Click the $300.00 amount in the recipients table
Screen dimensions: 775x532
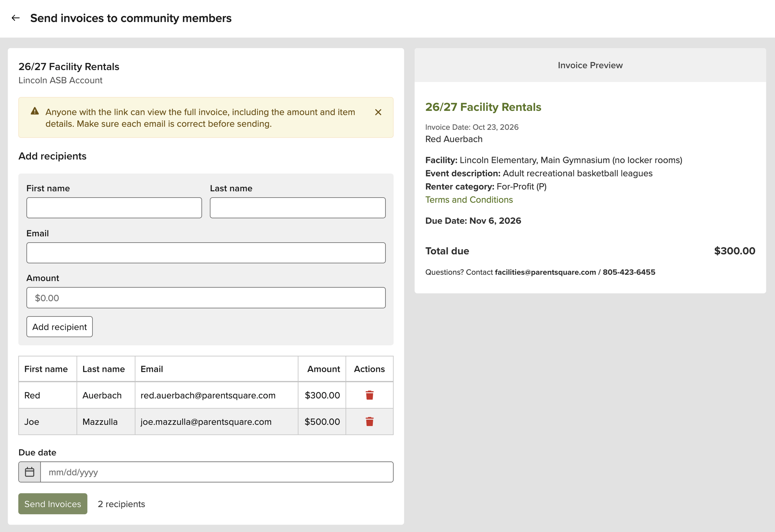(x=322, y=395)
